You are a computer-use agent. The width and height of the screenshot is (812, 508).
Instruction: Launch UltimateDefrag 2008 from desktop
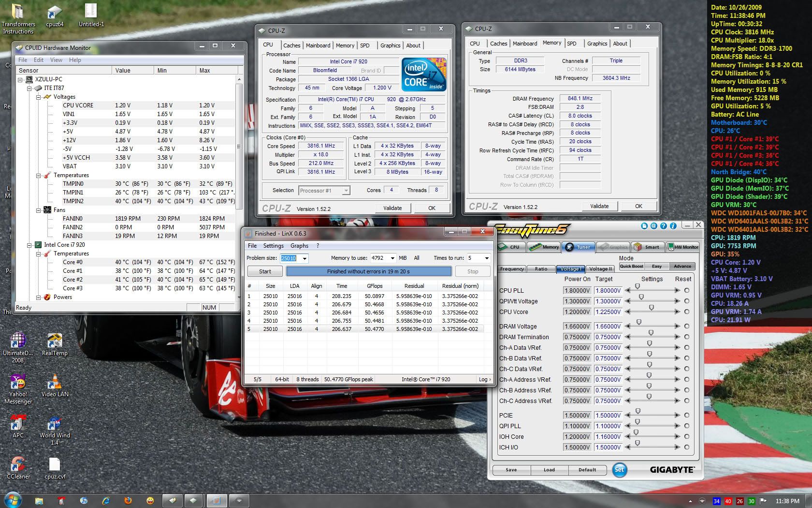18,347
